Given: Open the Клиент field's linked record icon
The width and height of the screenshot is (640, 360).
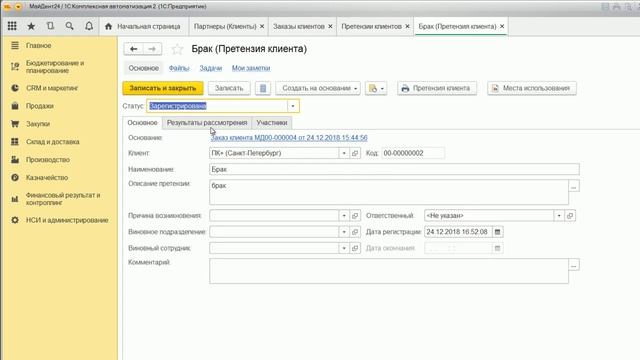Looking at the screenshot, I should [355, 153].
